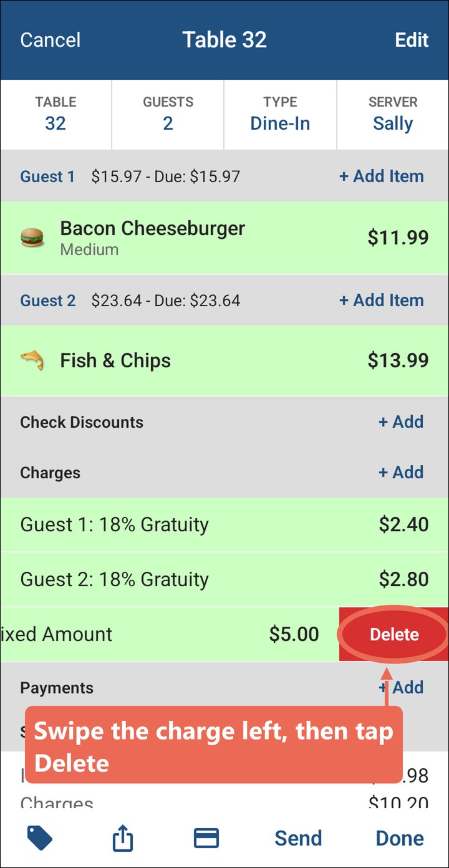The width and height of the screenshot is (449, 868).
Task: Add an item for Guest 1
Action: 381,176
